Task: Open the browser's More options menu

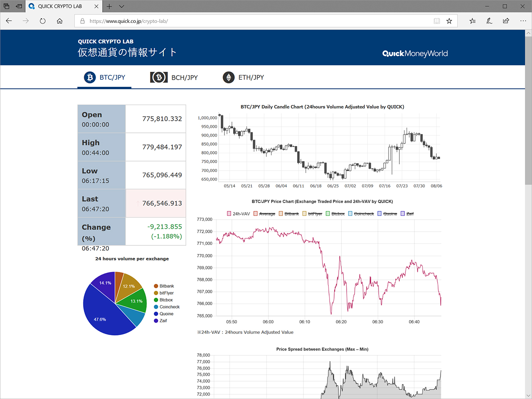Action: [523, 21]
